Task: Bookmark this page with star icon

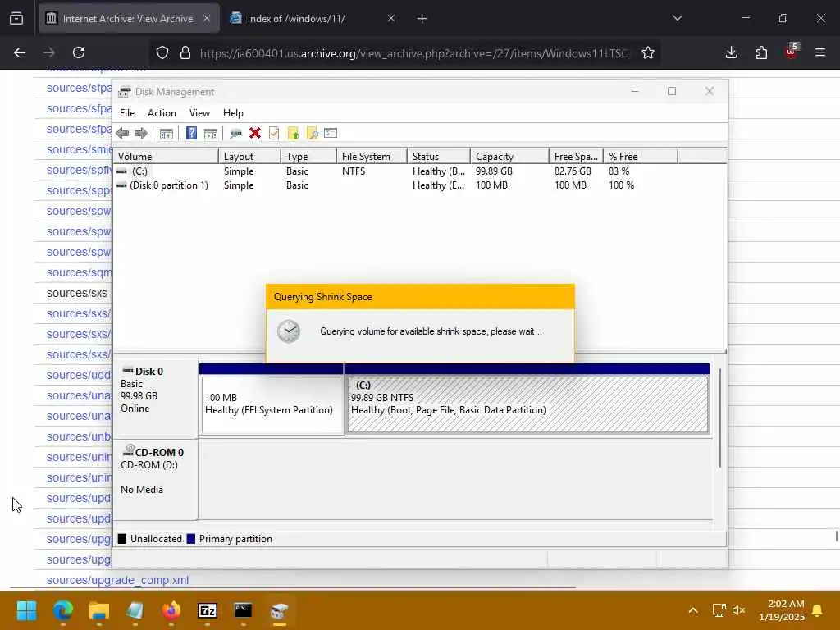Action: [648, 52]
